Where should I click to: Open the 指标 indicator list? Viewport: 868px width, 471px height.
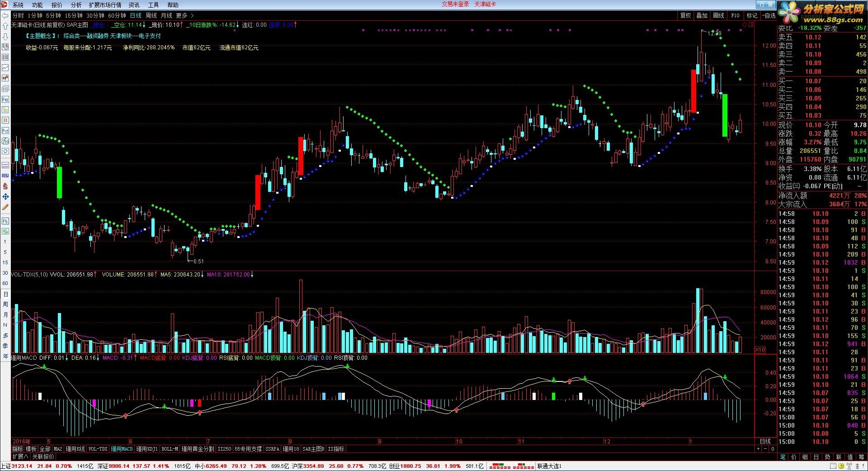[18, 449]
